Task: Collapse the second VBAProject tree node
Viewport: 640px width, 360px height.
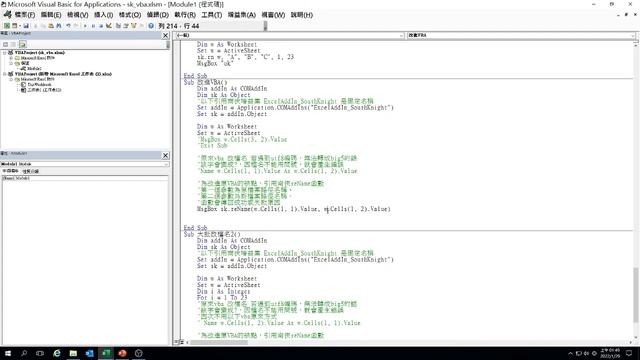Action: [x=4, y=74]
